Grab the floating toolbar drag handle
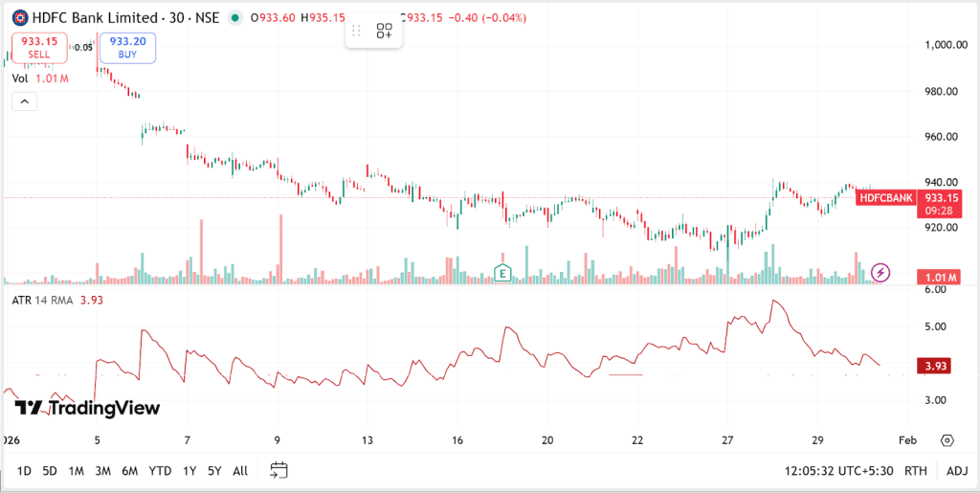The height and width of the screenshot is (493, 980). (356, 31)
